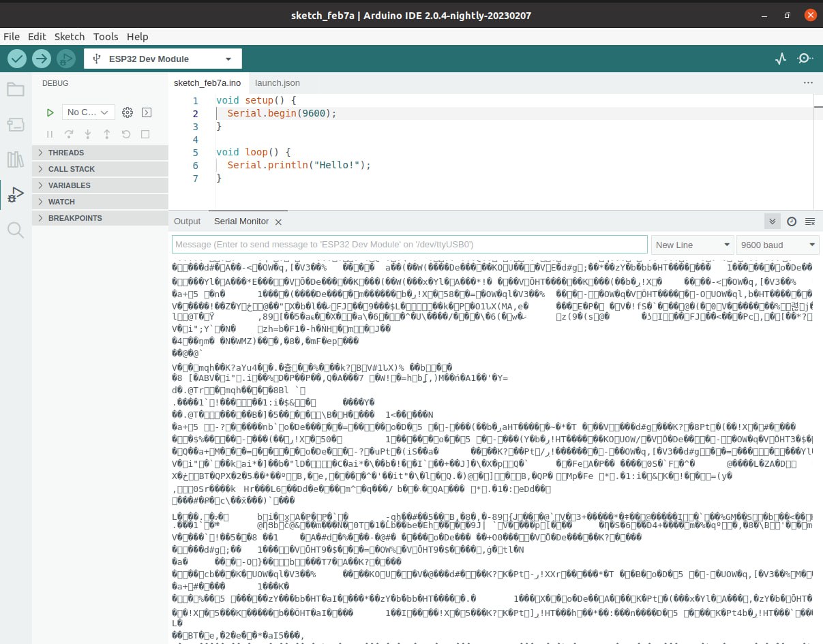The width and height of the screenshot is (823, 644).
Task: Click code line Serial.println("Hello!")
Action: click(x=299, y=165)
